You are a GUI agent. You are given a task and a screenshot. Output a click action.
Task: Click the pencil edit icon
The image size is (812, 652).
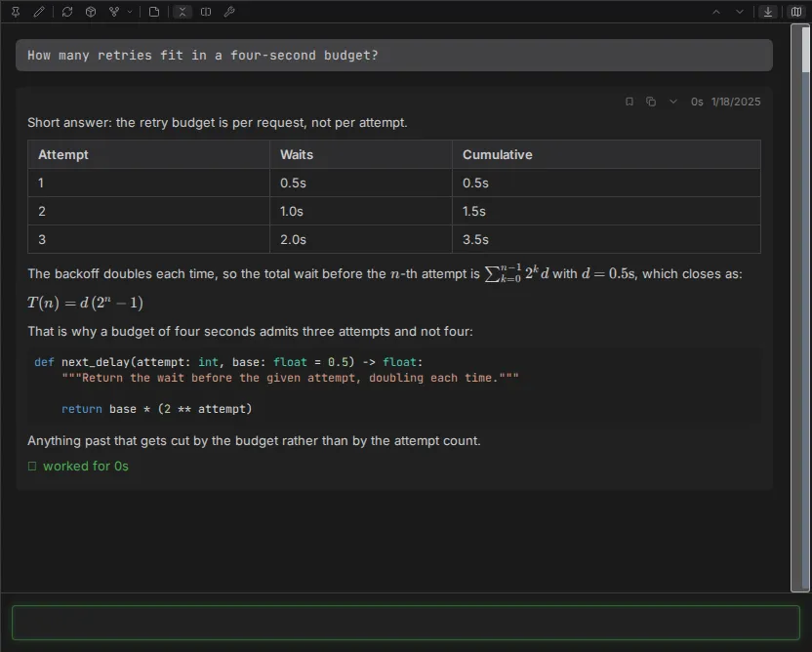click(x=39, y=12)
